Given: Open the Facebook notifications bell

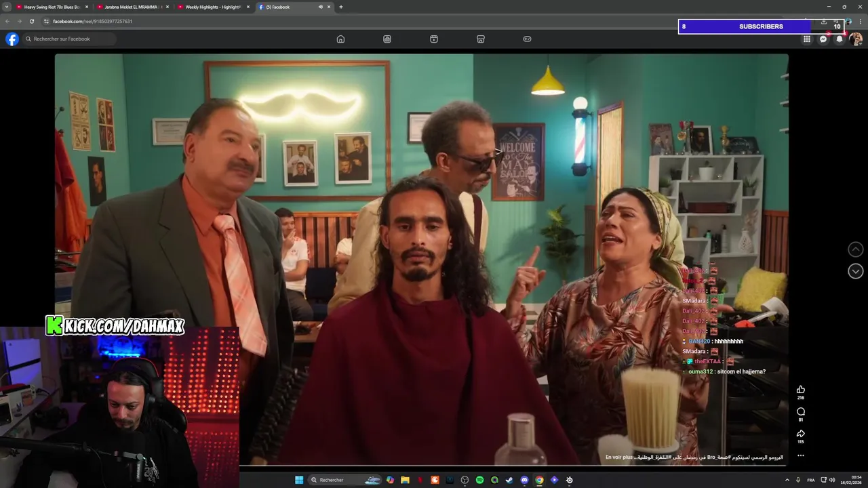Looking at the screenshot, I should click(x=840, y=39).
